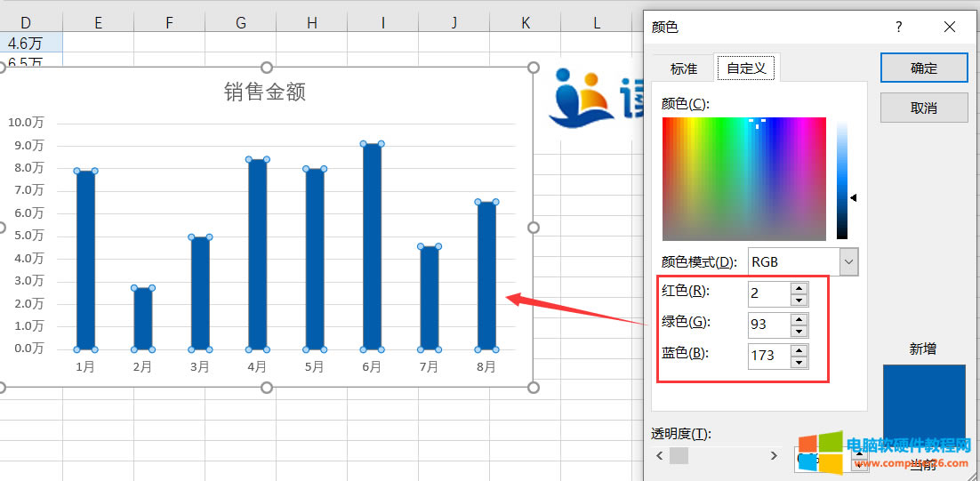
Task: Click the transparency slider thumb
Action: point(679,455)
